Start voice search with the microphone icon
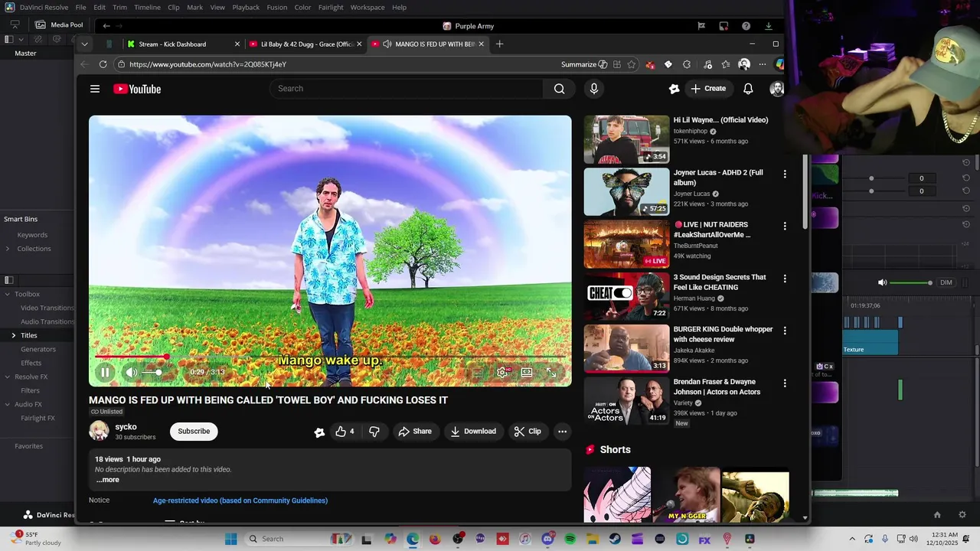Image resolution: width=980 pixels, height=551 pixels. [593, 89]
